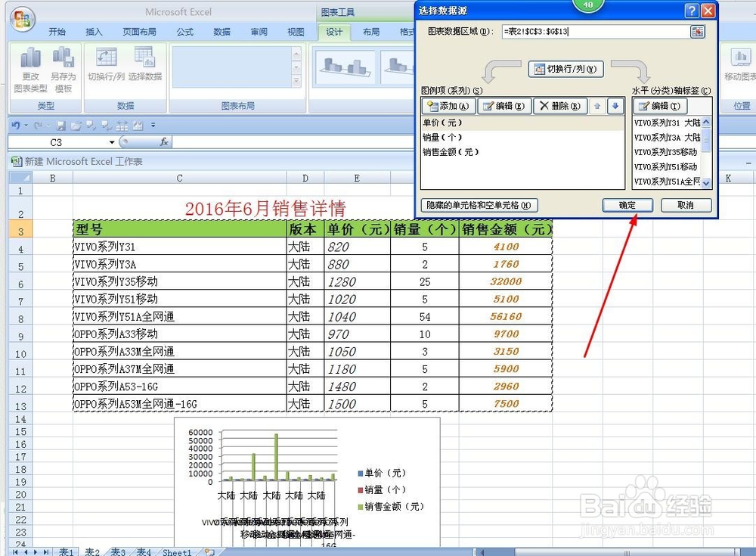
Task: Select axis label VIVO系列Y35移动 in dialog
Action: pyautogui.click(x=666, y=152)
